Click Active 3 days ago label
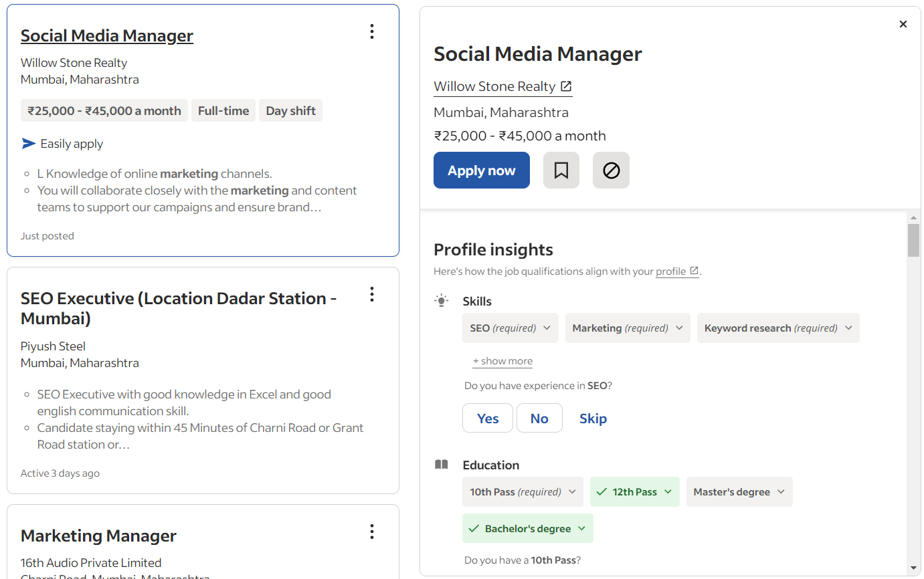Image resolution: width=924 pixels, height=579 pixels. (x=60, y=473)
